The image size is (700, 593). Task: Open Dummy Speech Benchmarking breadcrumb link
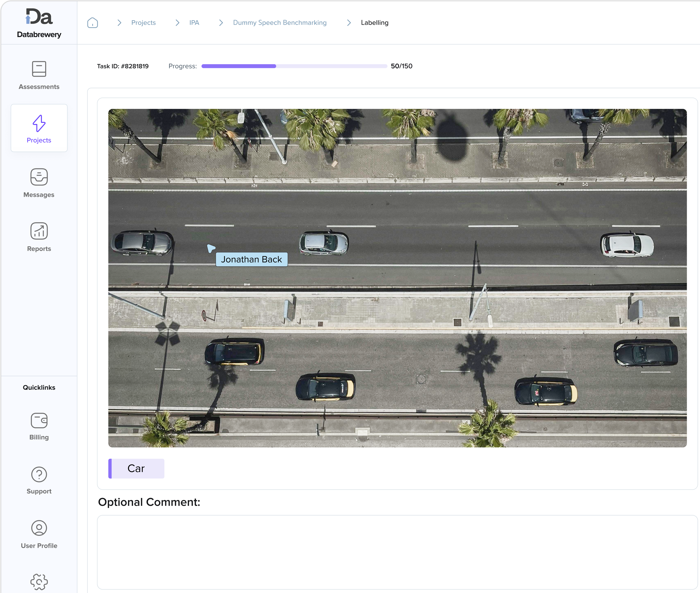click(280, 23)
